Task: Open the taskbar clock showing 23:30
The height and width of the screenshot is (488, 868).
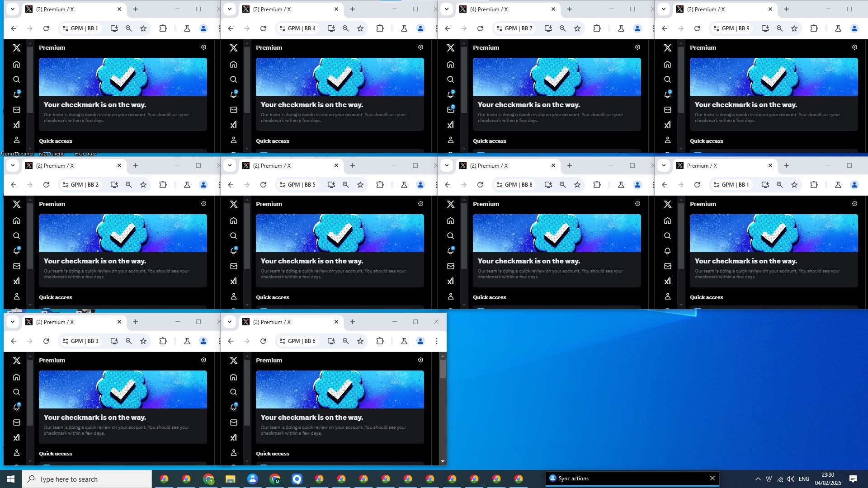Action: click(x=828, y=479)
